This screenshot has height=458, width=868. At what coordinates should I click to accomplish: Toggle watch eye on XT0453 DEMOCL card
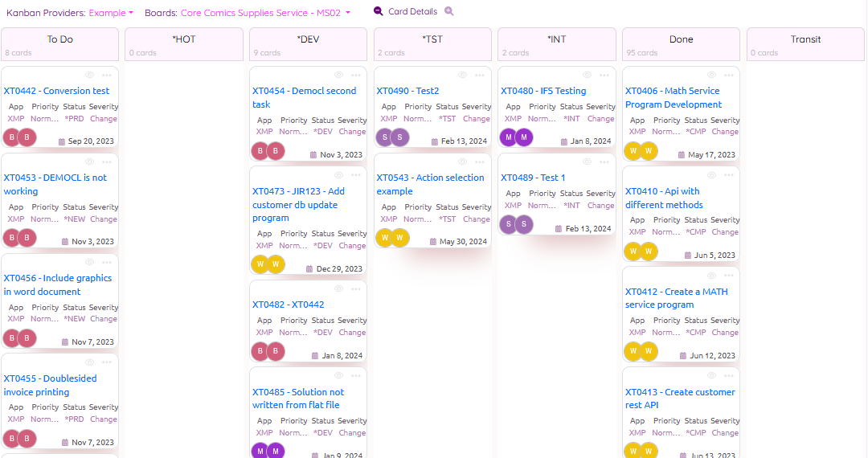[x=89, y=162]
